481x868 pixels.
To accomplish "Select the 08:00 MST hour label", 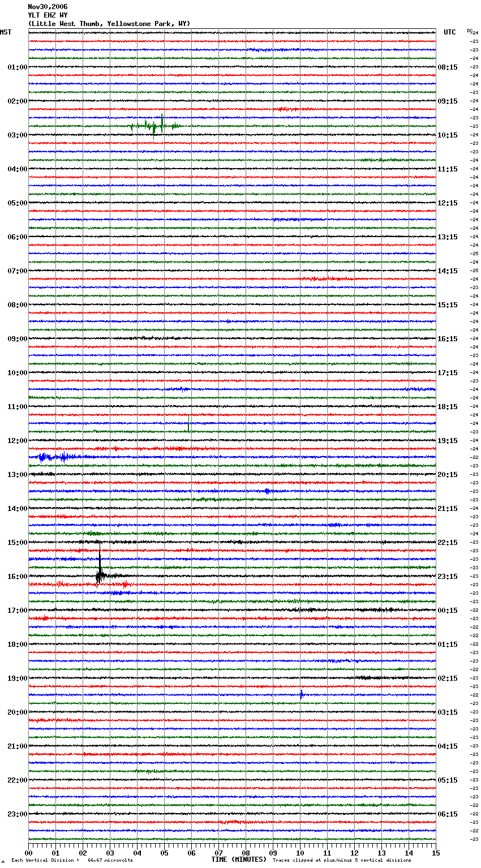I will click(x=17, y=305).
